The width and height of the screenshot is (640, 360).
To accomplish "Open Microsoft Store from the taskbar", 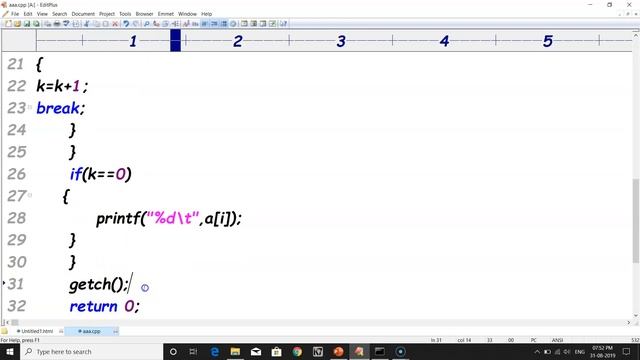I will pos(276,351).
